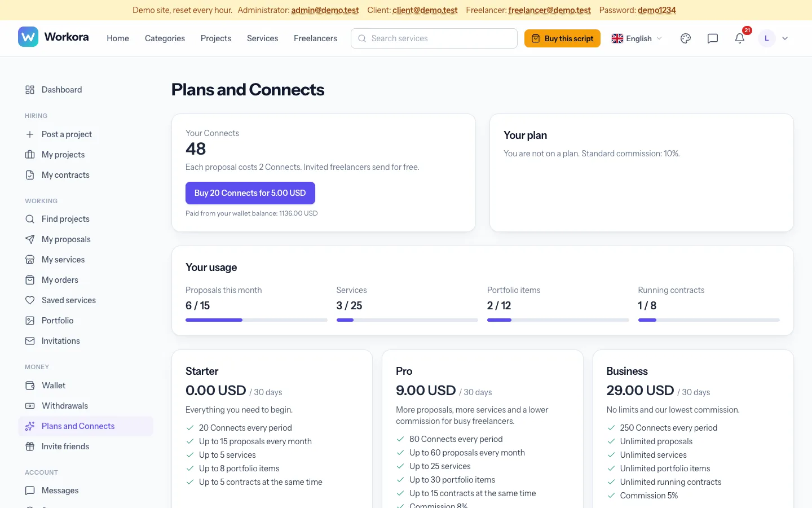
Task: Click the storefront icon beside My services
Action: click(30, 260)
